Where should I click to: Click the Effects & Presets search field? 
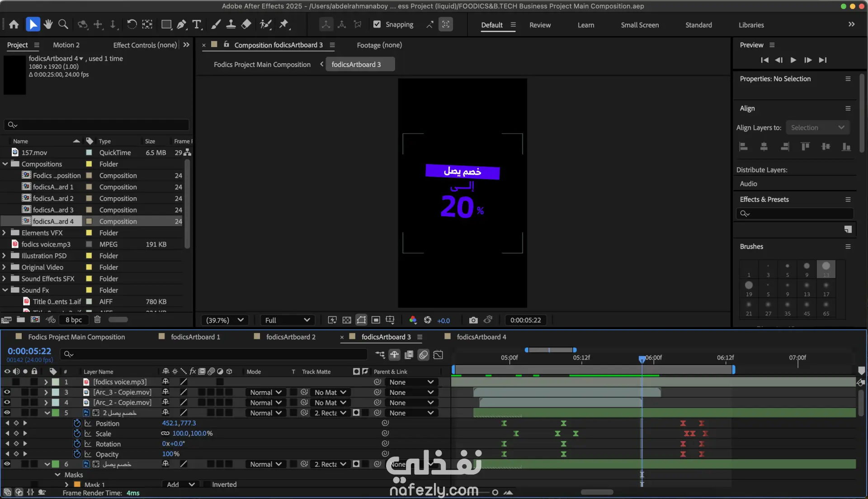(x=796, y=213)
